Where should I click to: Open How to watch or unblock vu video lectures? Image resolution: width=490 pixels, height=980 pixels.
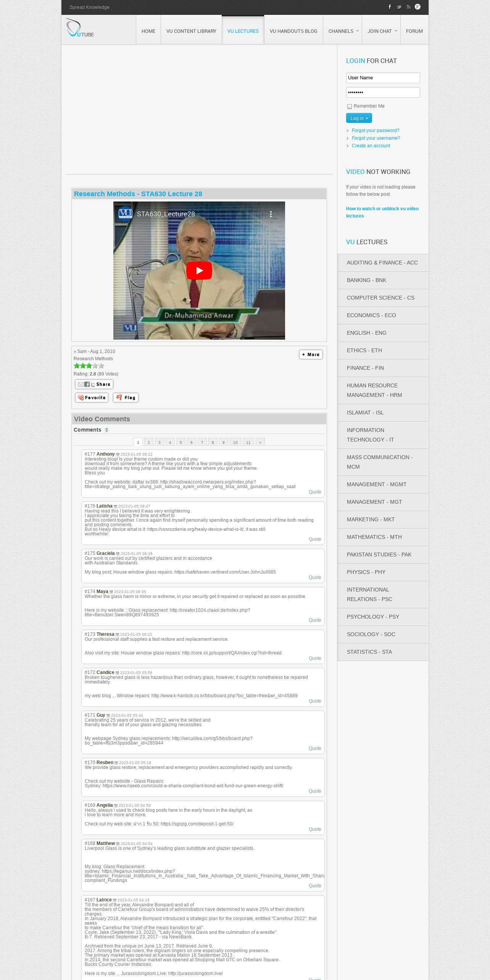pyautogui.click(x=382, y=212)
